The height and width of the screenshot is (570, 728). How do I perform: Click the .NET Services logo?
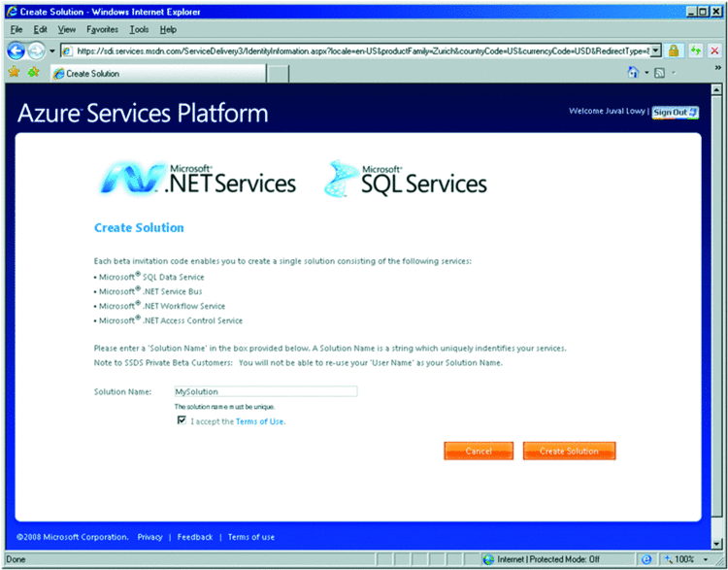(x=198, y=179)
